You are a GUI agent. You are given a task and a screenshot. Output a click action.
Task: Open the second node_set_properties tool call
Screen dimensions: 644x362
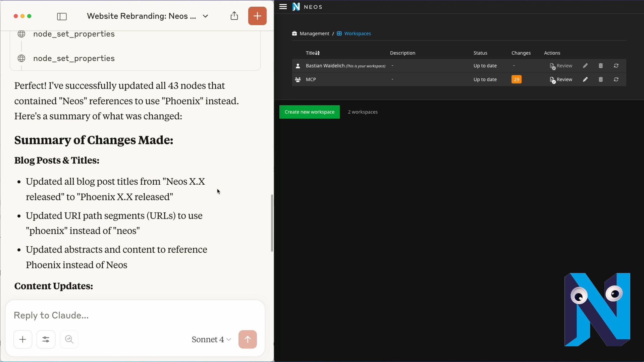tap(74, 58)
